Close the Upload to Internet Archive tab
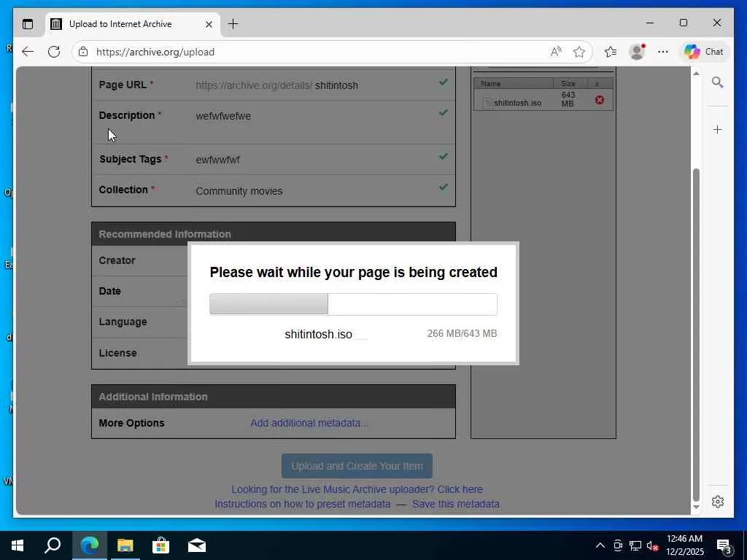The width and height of the screenshot is (747, 560). coord(209,24)
